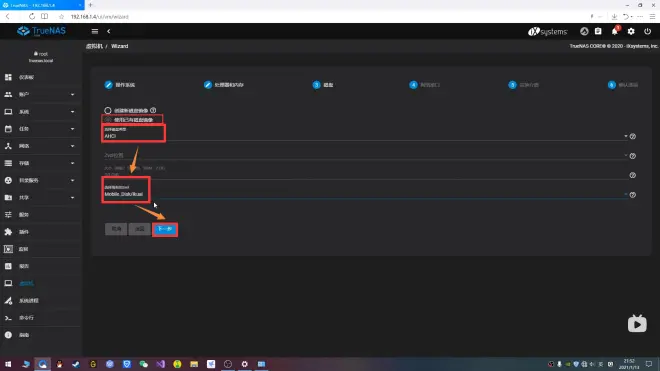The height and width of the screenshot is (371, 660).
Task: Open the TrueCommand status icon
Action: [x=584, y=31]
